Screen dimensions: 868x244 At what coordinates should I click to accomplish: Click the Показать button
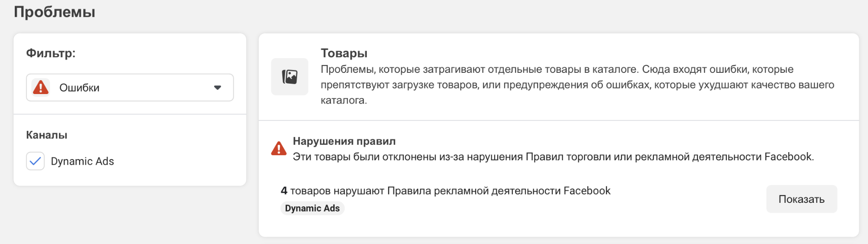[802, 199]
